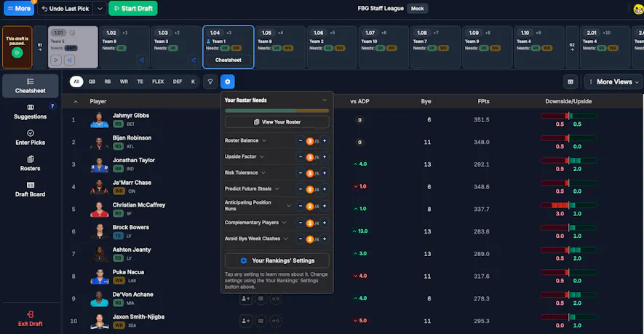
Task: Collapse player list with header chevron
Action: pyautogui.click(x=76, y=101)
